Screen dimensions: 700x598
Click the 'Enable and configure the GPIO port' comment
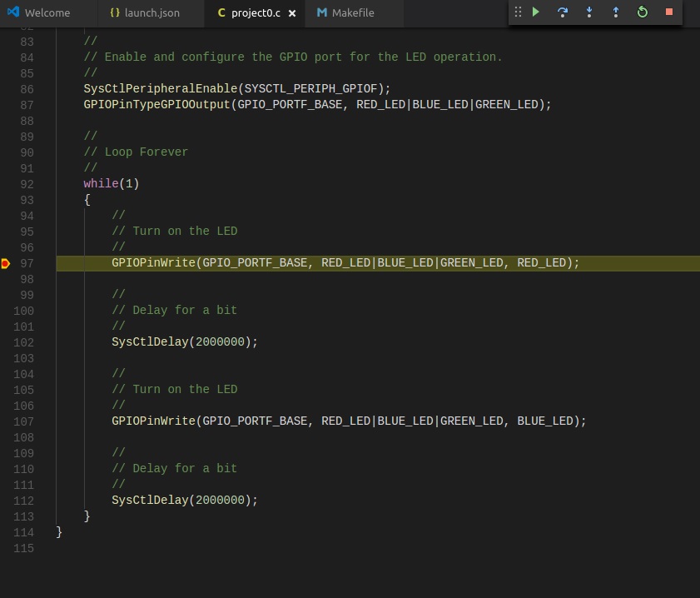point(293,57)
